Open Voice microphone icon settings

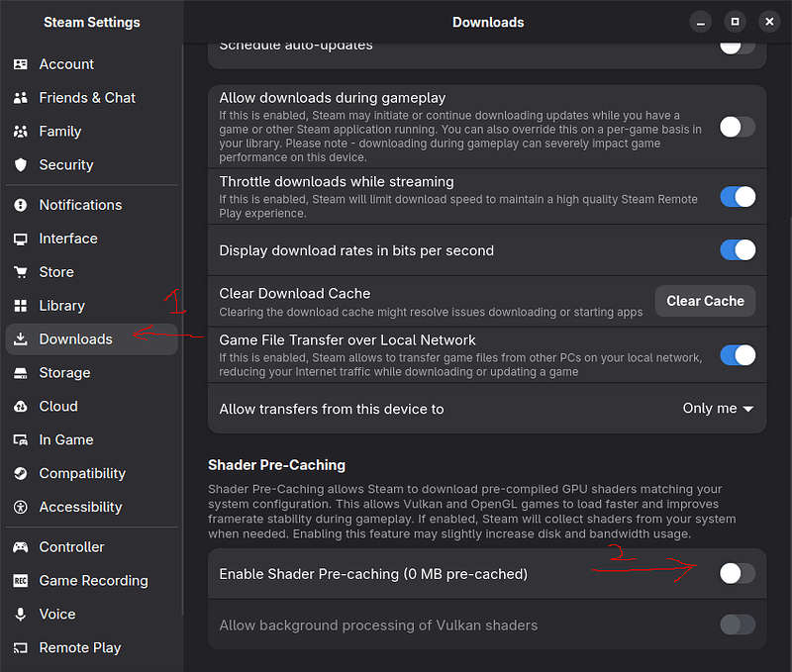[20, 615]
